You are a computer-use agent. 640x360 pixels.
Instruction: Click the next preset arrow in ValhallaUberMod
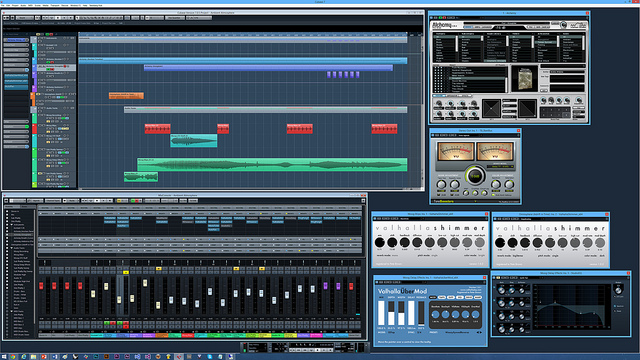(x=480, y=332)
